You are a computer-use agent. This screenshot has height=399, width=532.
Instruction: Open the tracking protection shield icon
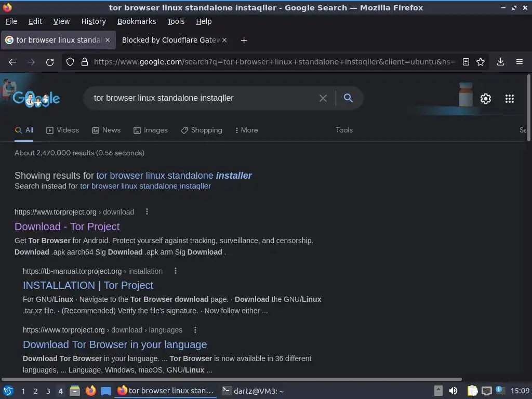point(70,62)
